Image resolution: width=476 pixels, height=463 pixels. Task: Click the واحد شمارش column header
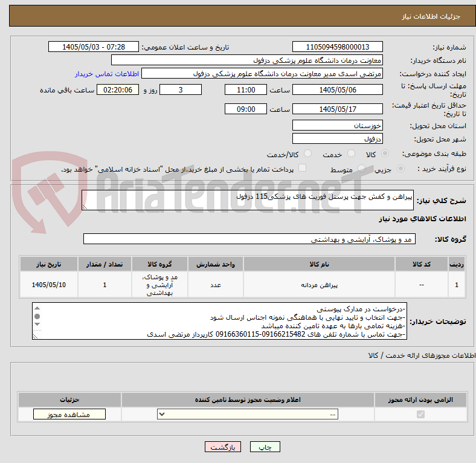(x=216, y=264)
